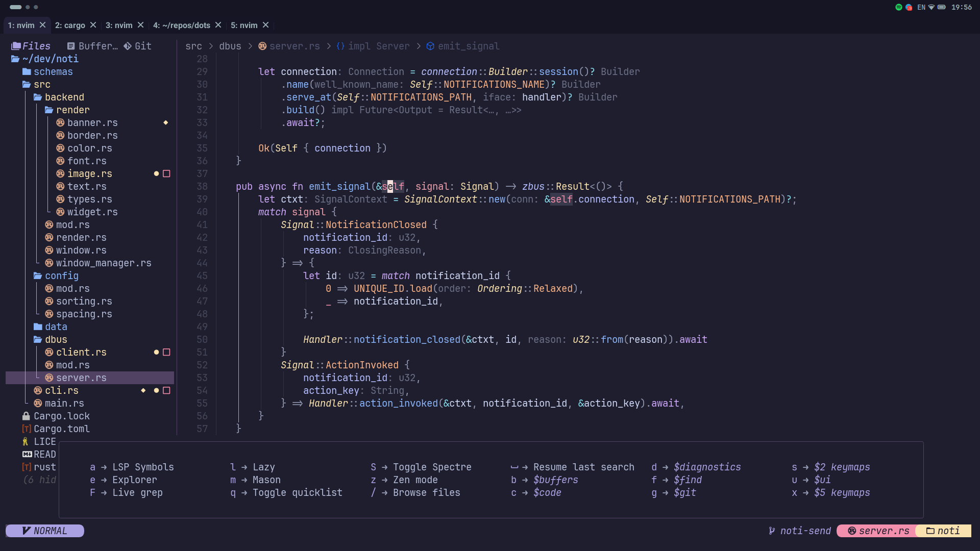Open border.rs in file tree

(x=87, y=135)
